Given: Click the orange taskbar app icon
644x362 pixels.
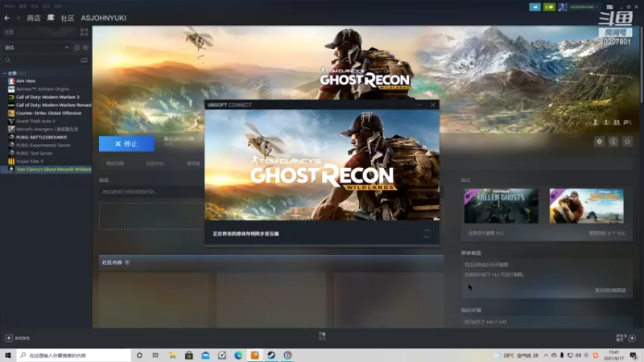Looking at the screenshot, I should pos(254,355).
